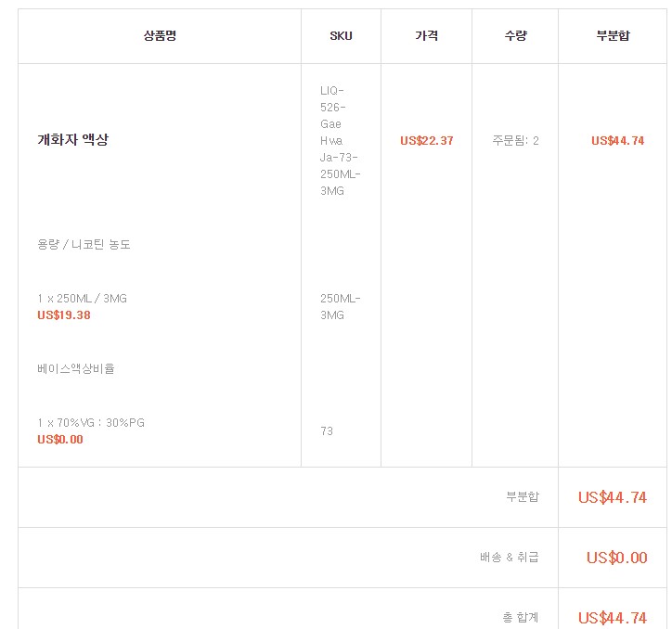Click the 총 합계 grand total label
Viewport: 672px width, 629px height.
[520, 618]
